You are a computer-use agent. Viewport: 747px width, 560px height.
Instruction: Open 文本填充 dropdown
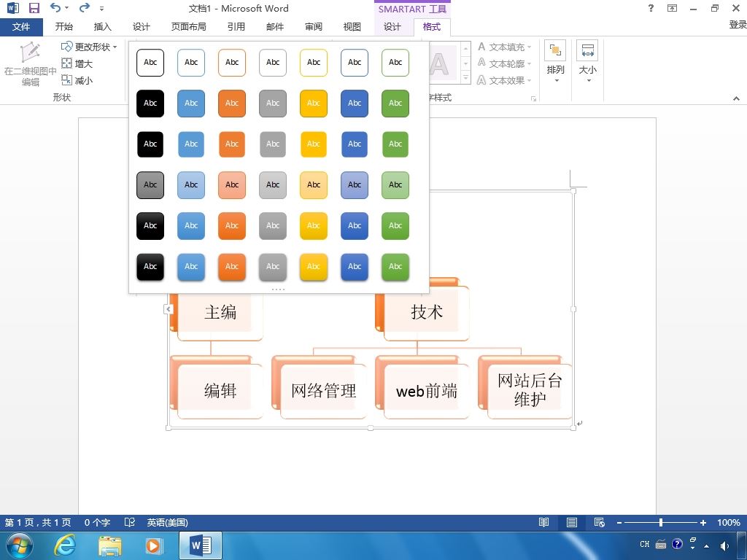pyautogui.click(x=504, y=47)
